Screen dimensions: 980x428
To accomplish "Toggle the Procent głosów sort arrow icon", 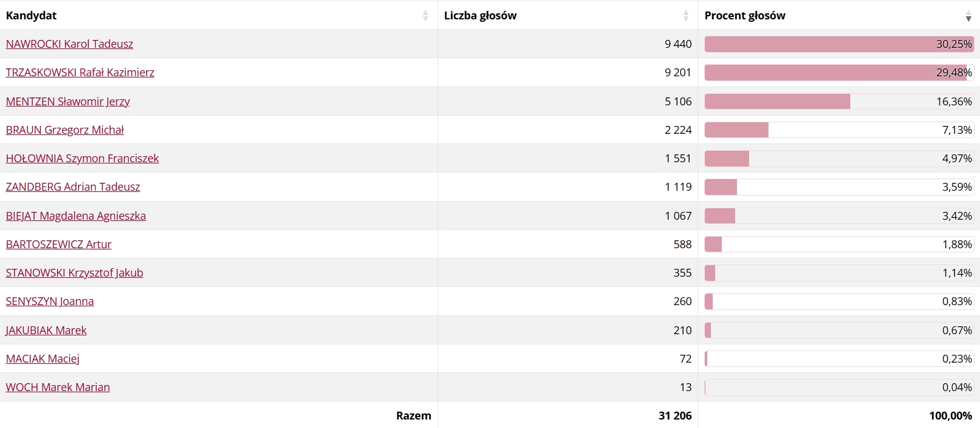I will [968, 16].
